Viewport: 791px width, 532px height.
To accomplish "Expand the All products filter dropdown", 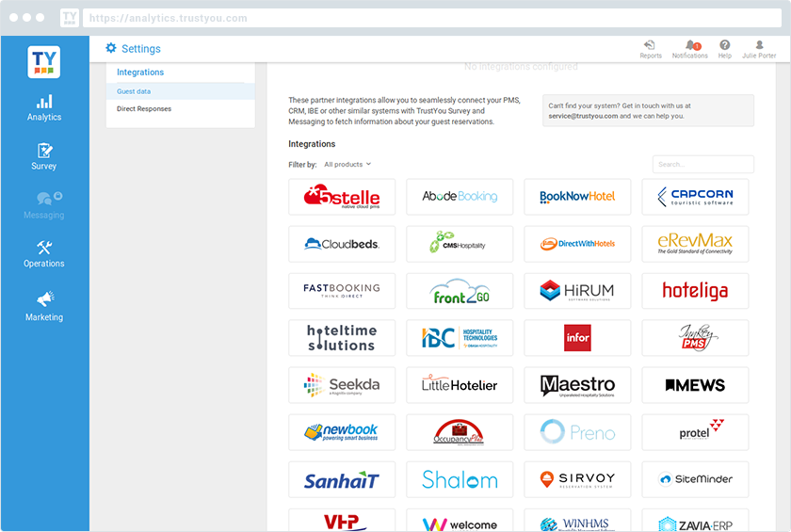I will point(347,165).
